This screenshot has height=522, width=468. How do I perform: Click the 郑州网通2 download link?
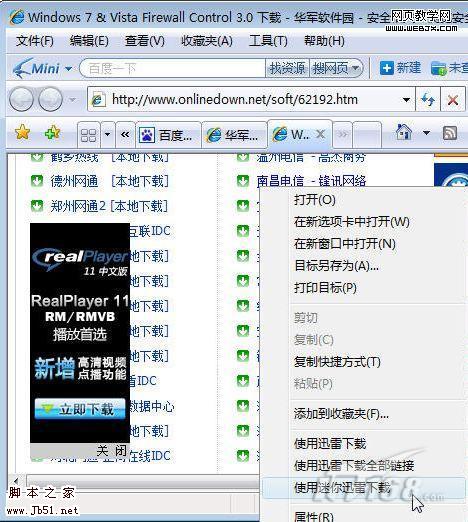[79, 206]
